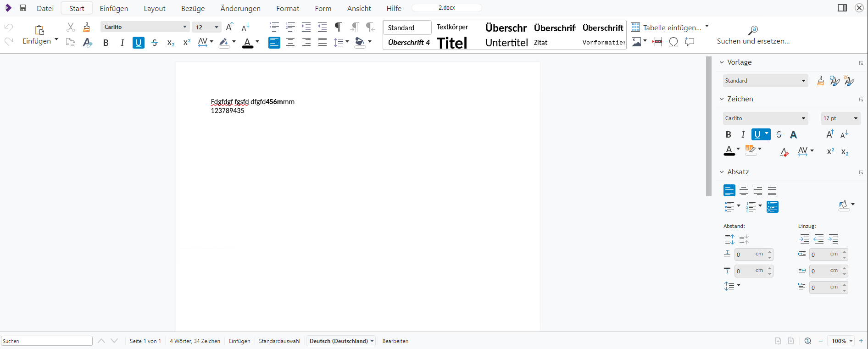Toggle sidebar visibility icon at top right
The image size is (868, 349).
tap(842, 8)
